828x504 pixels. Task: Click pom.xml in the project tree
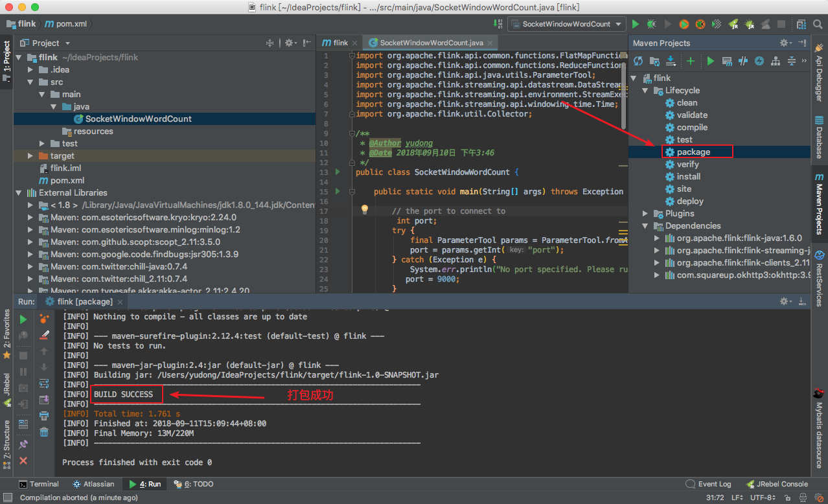67,181
